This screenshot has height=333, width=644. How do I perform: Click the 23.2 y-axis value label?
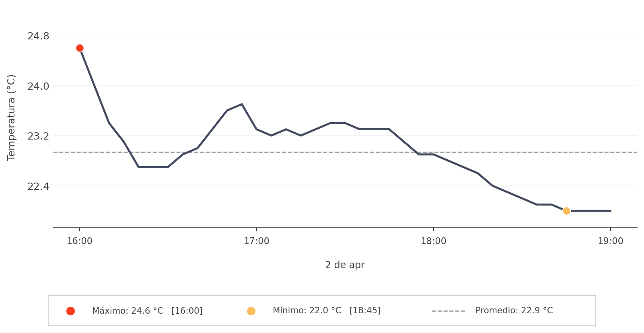click(x=38, y=136)
